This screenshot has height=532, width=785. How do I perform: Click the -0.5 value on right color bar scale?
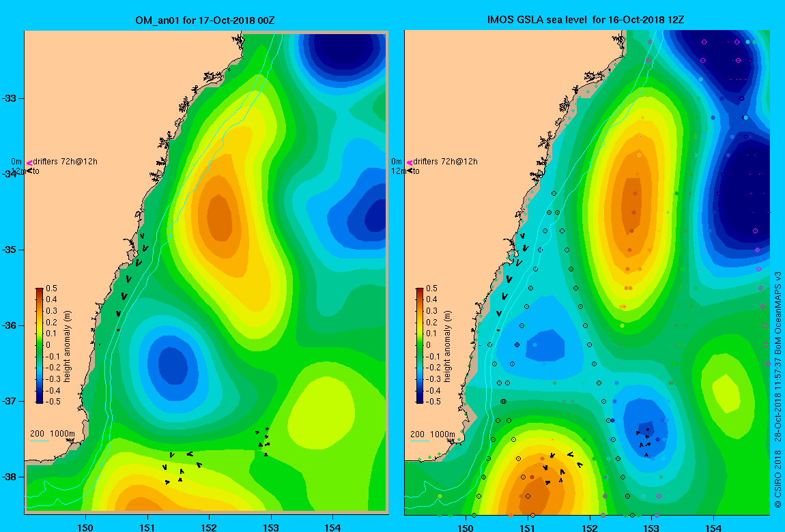point(433,402)
